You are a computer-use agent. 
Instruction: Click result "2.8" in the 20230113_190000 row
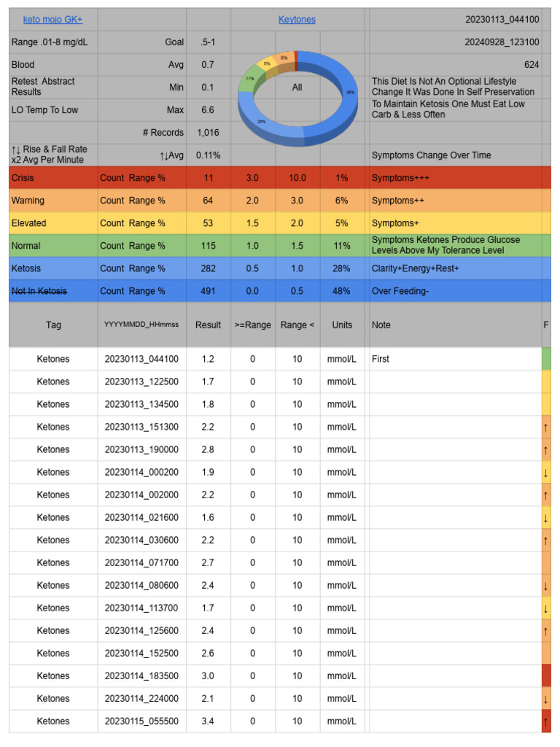pos(208,449)
